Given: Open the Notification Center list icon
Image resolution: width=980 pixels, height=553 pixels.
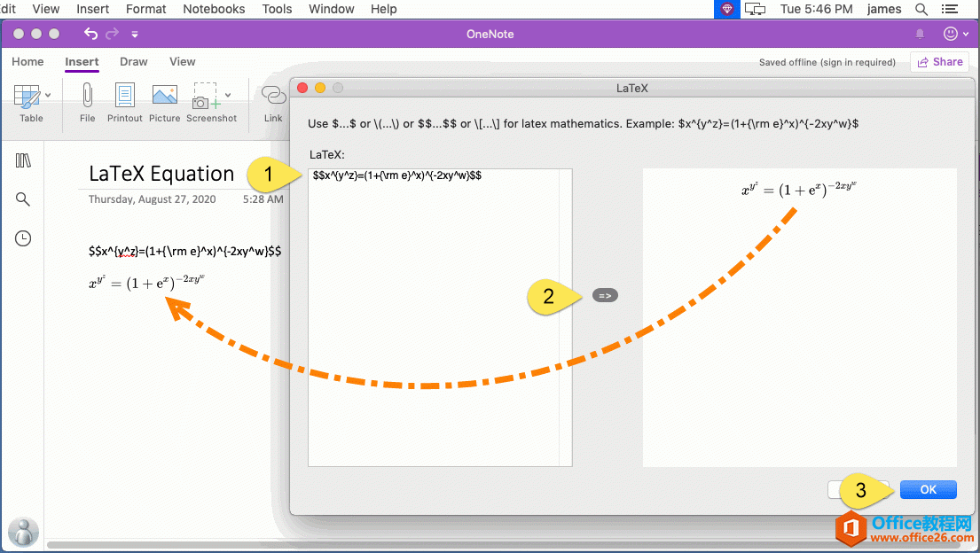Looking at the screenshot, I should [x=950, y=9].
